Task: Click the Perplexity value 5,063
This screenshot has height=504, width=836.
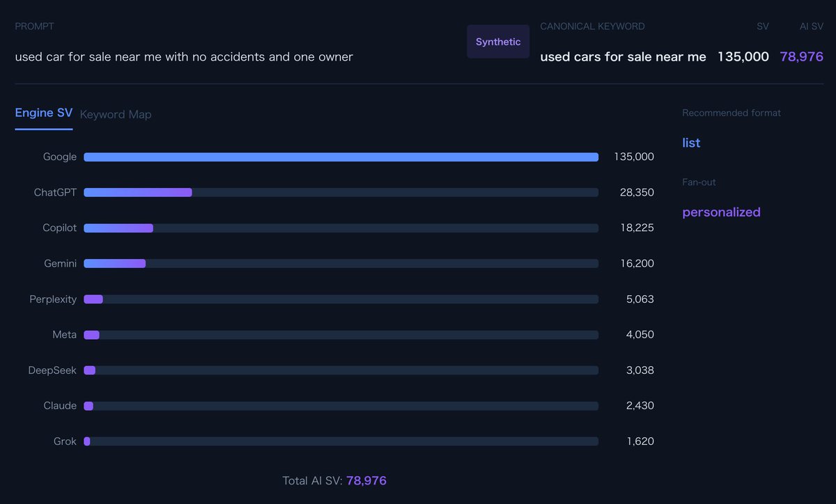Action: pos(640,299)
